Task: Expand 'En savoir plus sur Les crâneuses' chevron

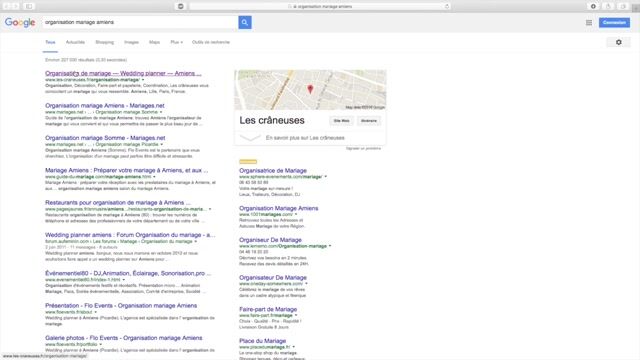Action: click(x=250, y=138)
